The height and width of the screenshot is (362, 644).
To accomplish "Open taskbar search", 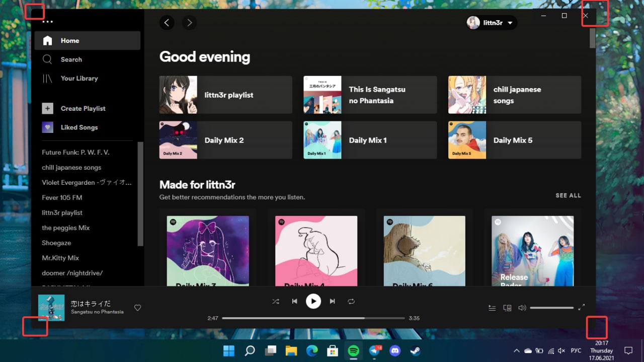I will coord(250,350).
